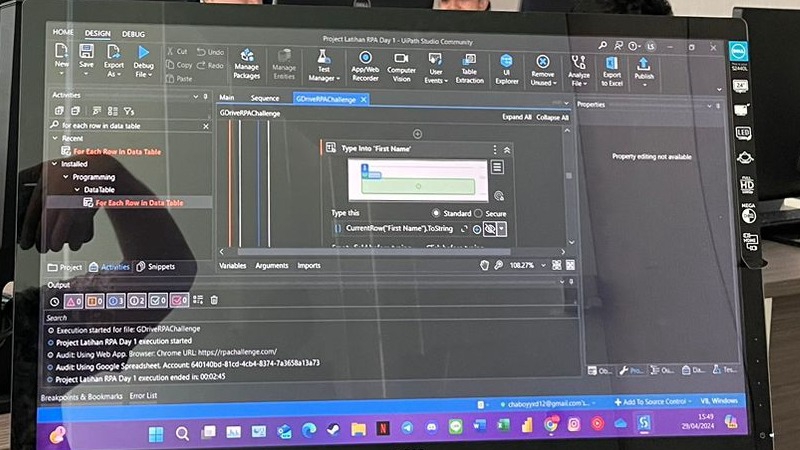
Task: Open the Type Into activity options menu
Action: pyautogui.click(x=494, y=149)
